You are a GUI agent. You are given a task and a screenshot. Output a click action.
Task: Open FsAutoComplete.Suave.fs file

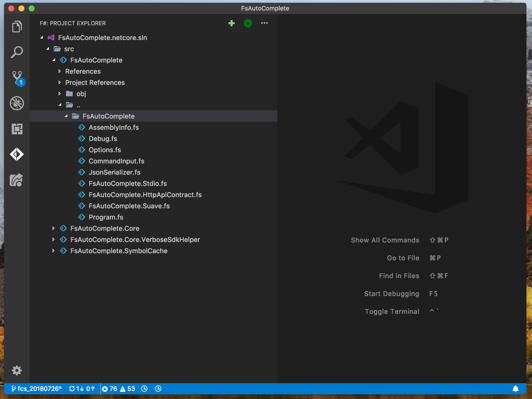[x=129, y=206]
